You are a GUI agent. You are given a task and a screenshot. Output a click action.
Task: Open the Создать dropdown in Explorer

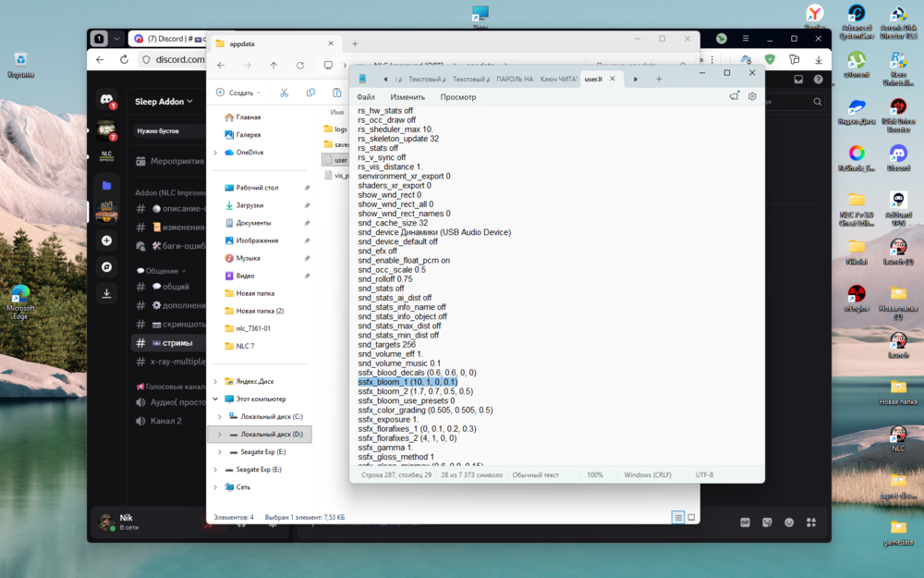pyautogui.click(x=238, y=92)
